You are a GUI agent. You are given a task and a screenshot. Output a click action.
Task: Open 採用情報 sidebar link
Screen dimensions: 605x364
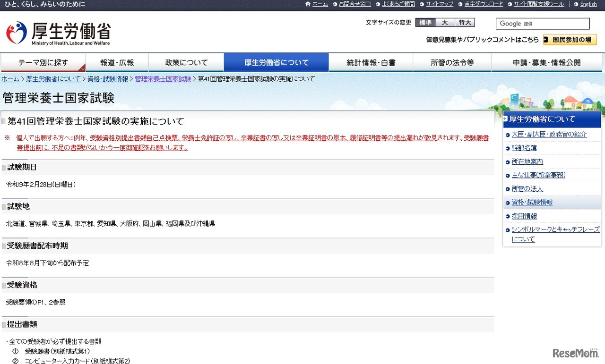[x=524, y=216]
